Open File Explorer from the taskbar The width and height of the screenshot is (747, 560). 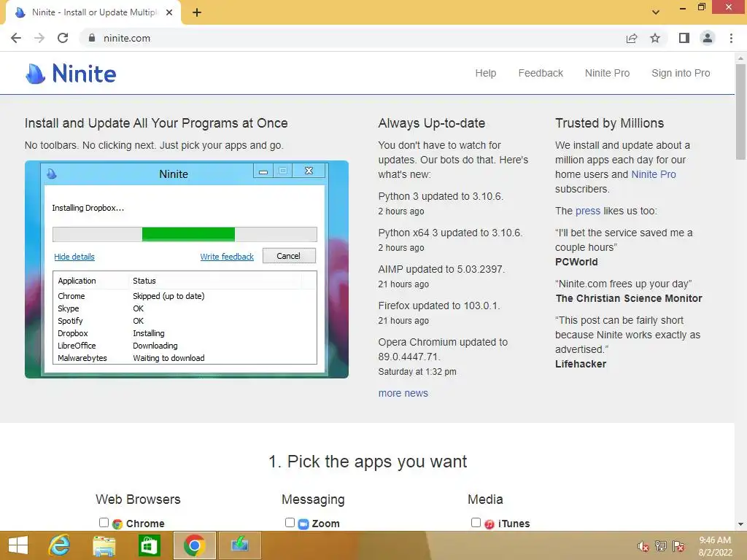[104, 545]
